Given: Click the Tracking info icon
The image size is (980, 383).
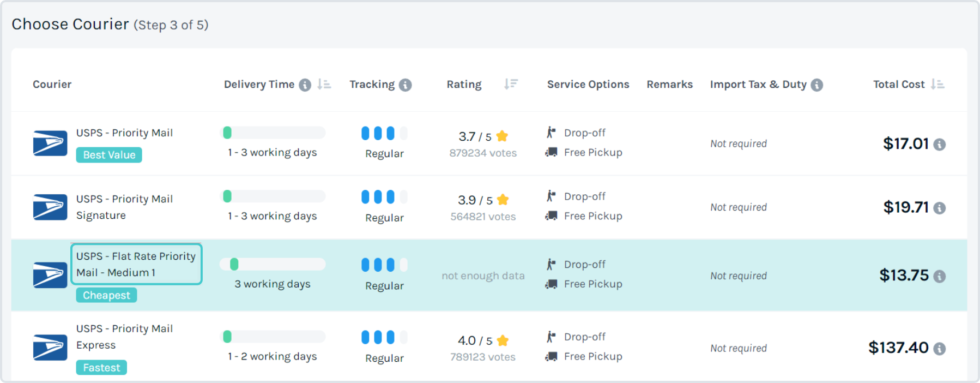Looking at the screenshot, I should [405, 85].
